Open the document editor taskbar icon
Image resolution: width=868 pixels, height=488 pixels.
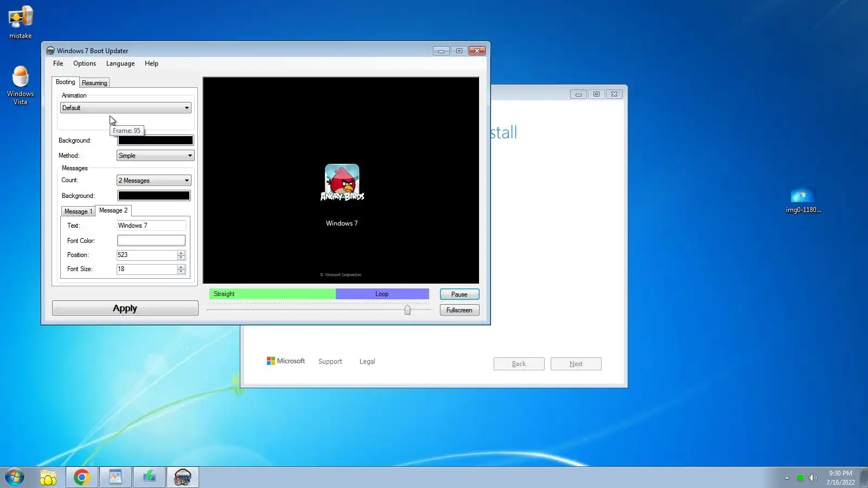[x=116, y=477]
